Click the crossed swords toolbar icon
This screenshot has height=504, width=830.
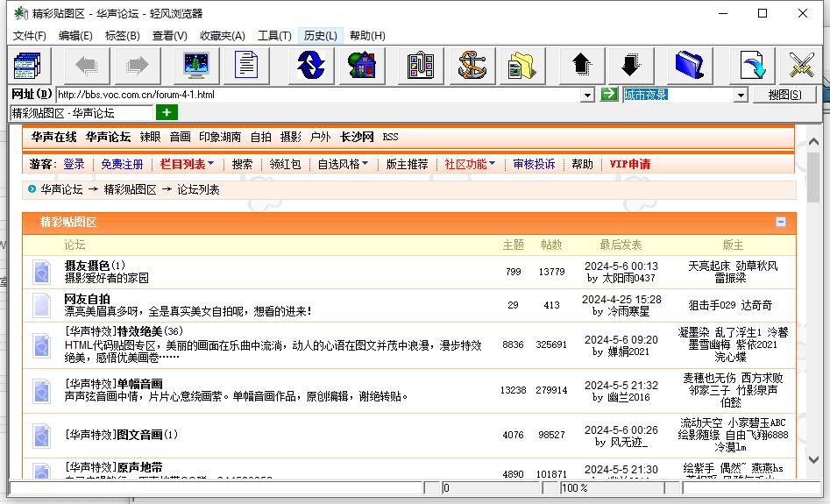[x=802, y=65]
